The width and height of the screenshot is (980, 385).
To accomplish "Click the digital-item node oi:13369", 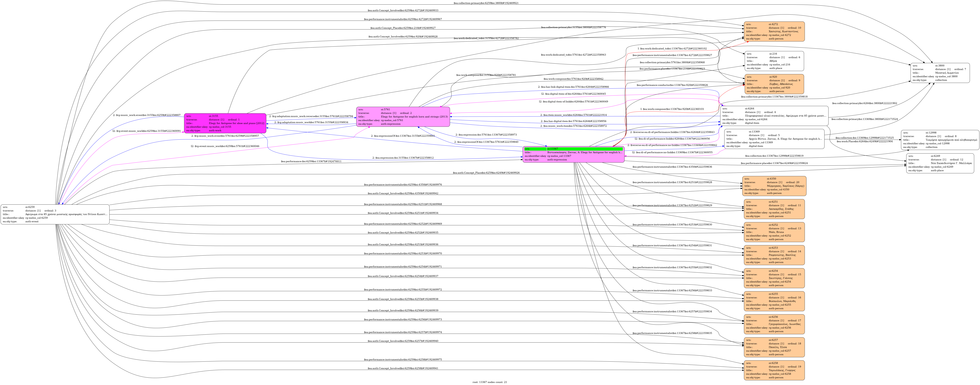I will coord(774,139).
